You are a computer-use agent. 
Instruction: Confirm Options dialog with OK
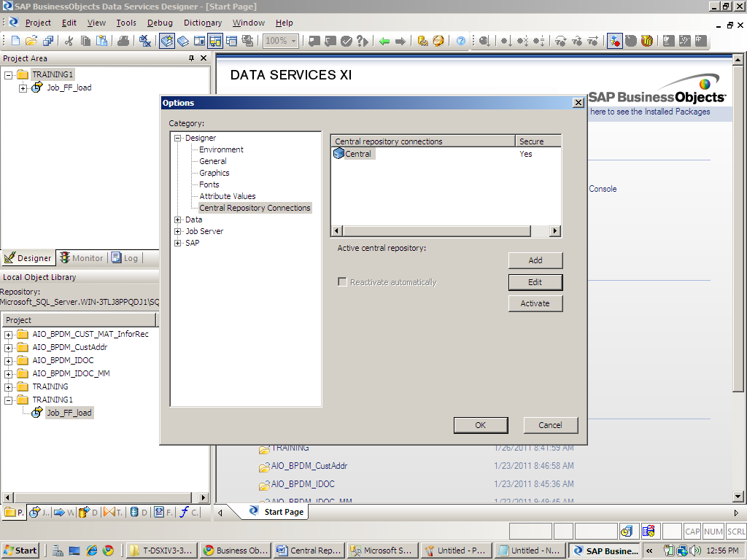481,425
